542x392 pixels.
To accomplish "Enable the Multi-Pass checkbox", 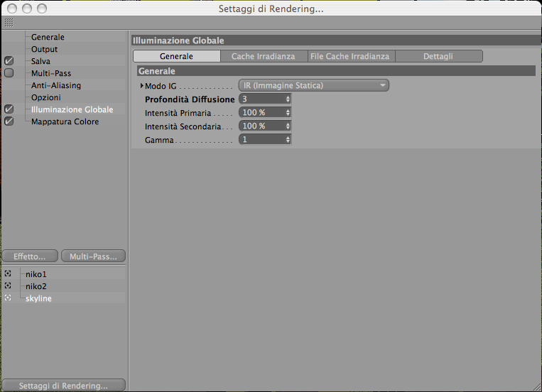I will point(9,73).
